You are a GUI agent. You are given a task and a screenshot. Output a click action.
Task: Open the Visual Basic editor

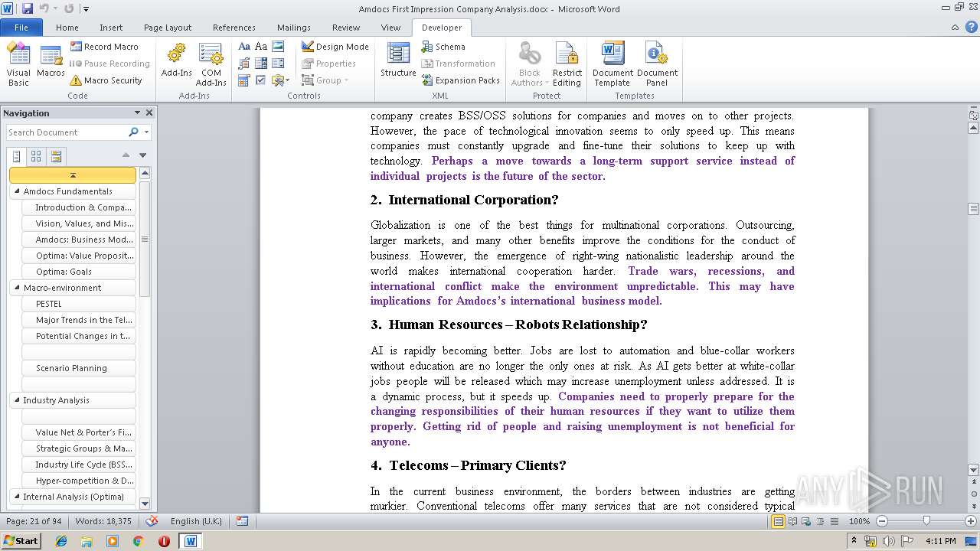(x=18, y=64)
